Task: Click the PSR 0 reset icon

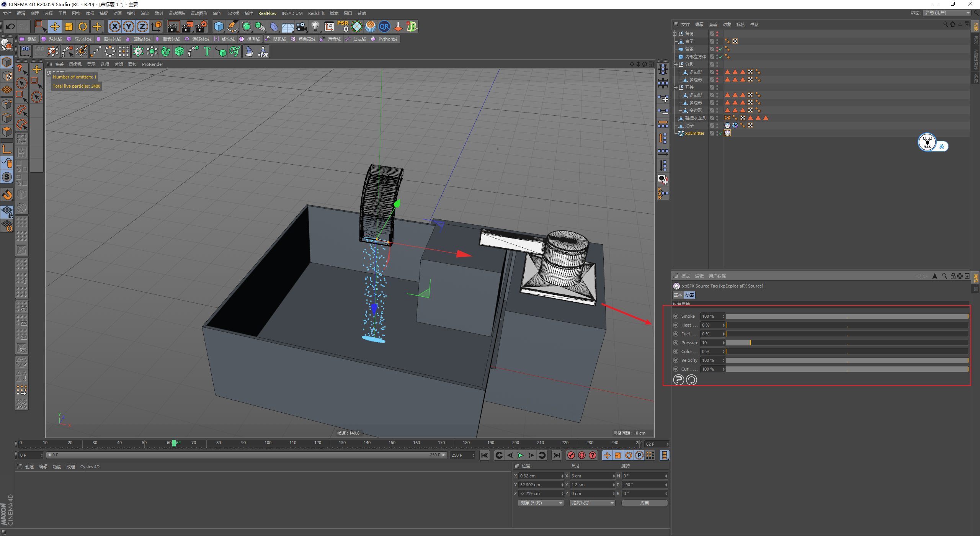Action: (x=343, y=26)
